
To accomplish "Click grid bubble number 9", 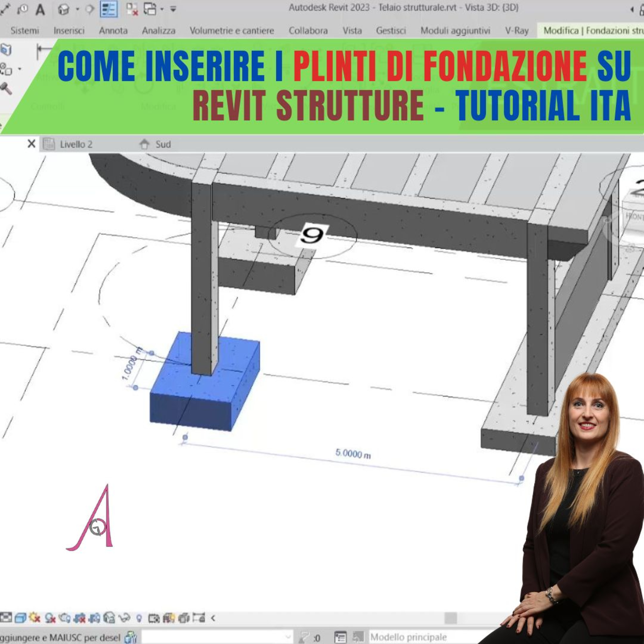I will [312, 236].
